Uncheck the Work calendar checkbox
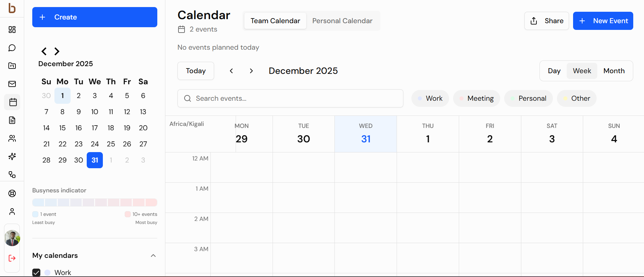 click(x=36, y=272)
